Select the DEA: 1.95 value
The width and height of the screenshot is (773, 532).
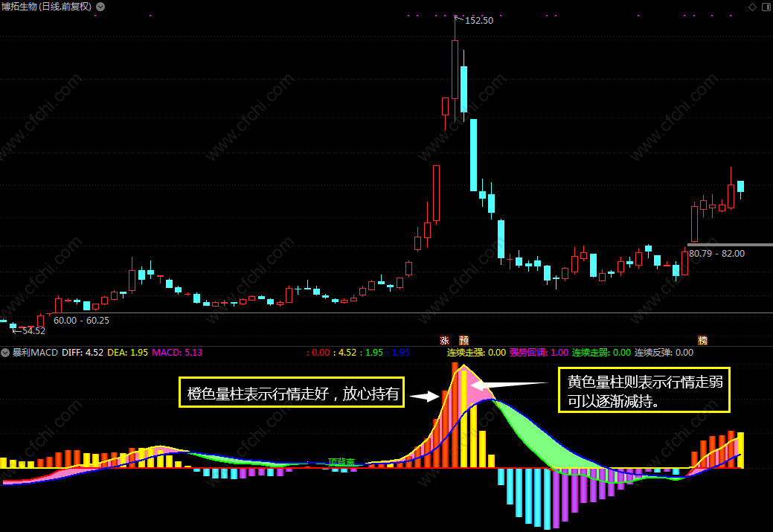(128, 353)
